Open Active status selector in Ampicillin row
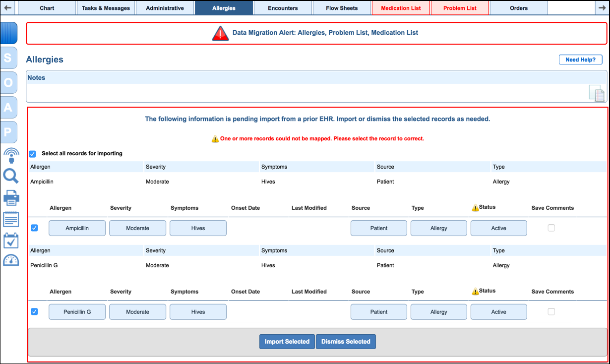 (x=499, y=228)
